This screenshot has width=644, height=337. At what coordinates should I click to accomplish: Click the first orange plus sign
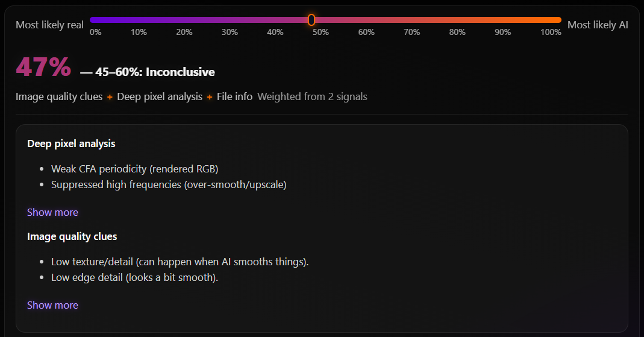click(110, 97)
